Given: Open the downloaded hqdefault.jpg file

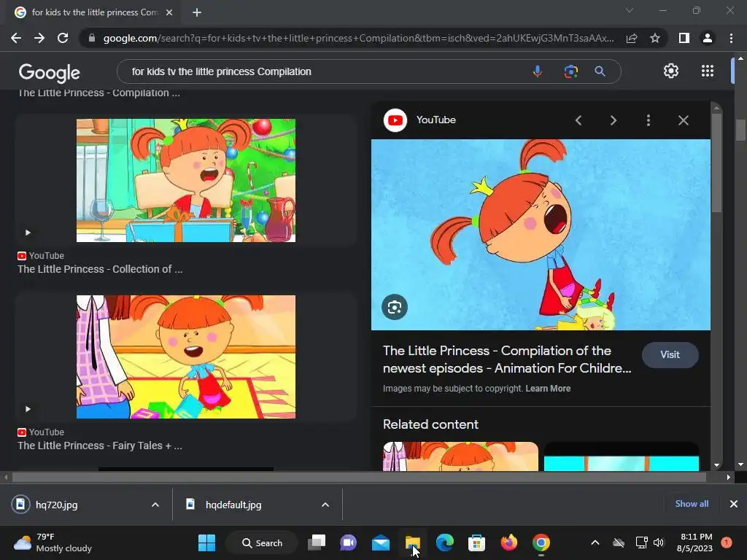Looking at the screenshot, I should [x=233, y=505].
